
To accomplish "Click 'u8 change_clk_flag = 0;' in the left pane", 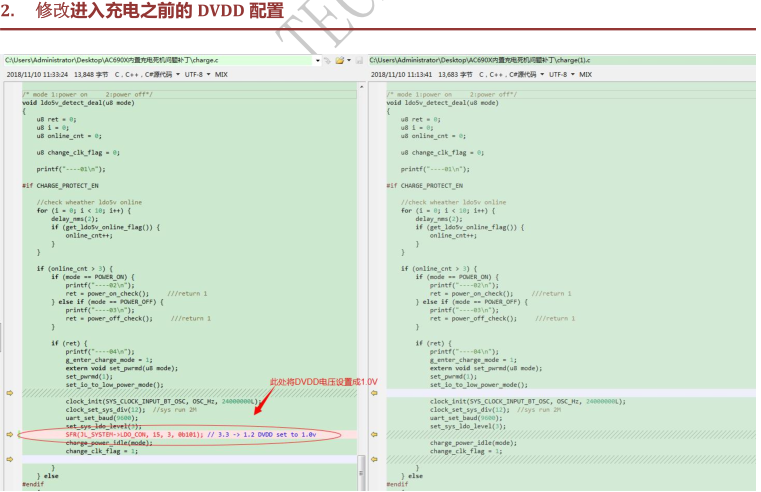I will (78, 152).
